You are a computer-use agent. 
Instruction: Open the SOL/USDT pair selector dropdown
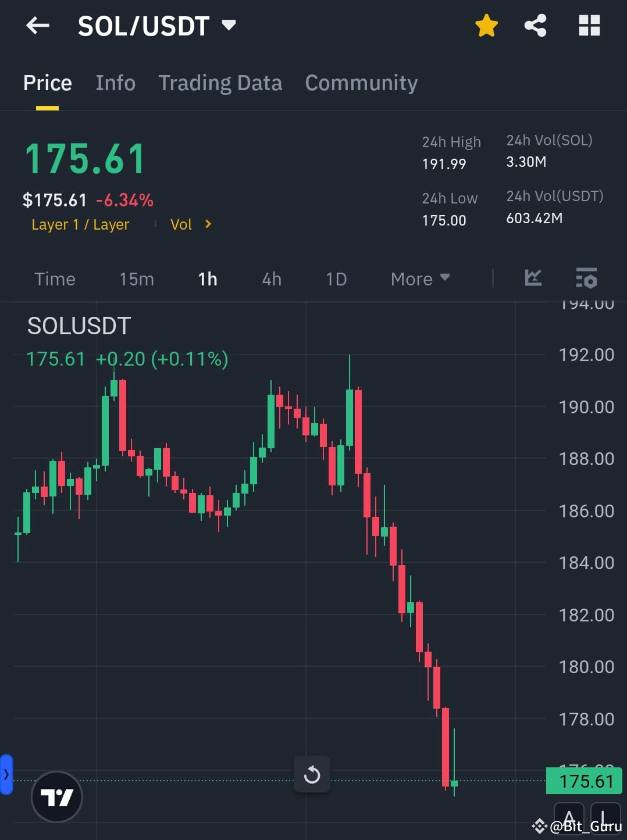[x=229, y=26]
